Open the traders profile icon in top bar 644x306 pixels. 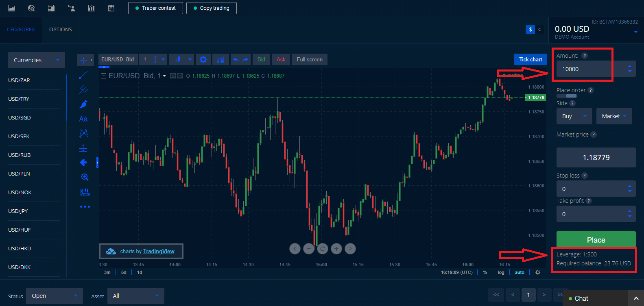point(72,8)
